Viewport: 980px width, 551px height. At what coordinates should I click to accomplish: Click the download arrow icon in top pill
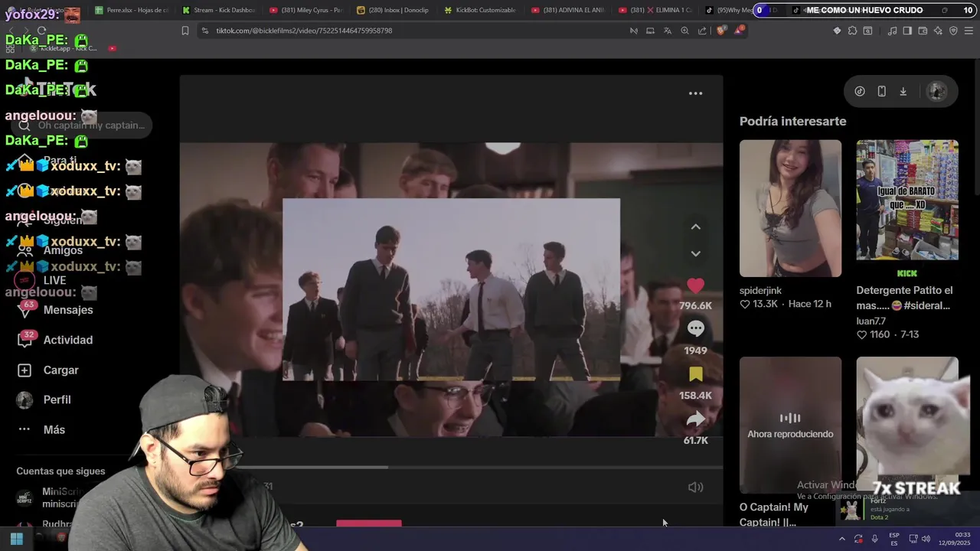click(903, 91)
